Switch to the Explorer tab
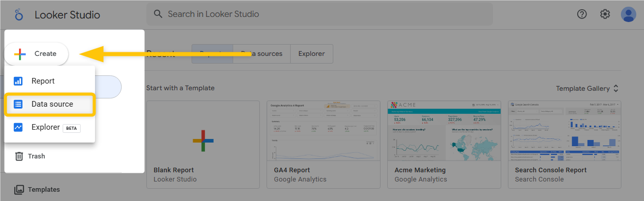The image size is (644, 201). (312, 54)
